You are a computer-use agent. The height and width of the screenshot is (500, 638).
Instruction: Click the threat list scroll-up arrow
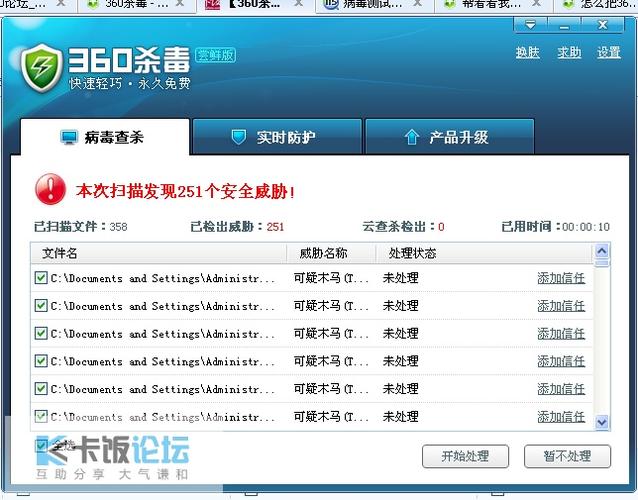click(602, 251)
